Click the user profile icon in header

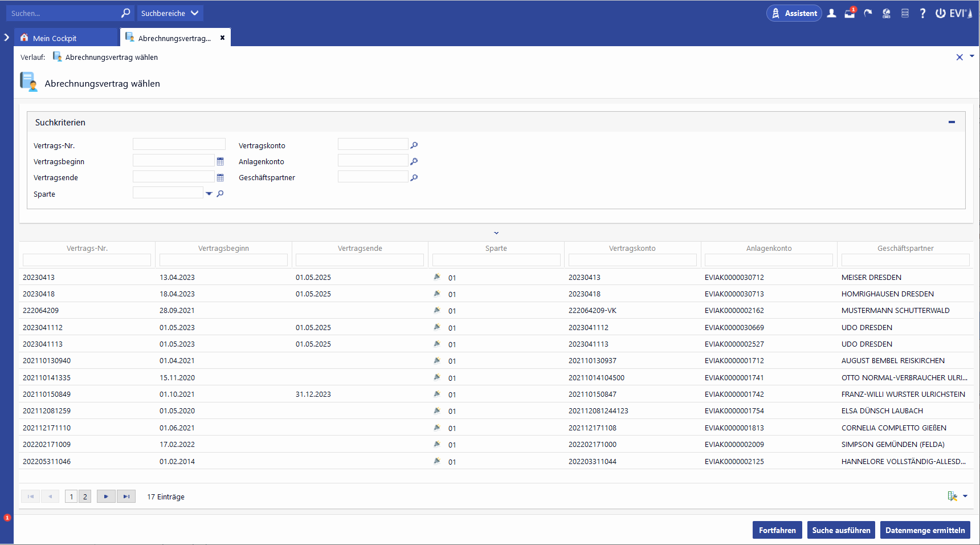click(x=832, y=13)
